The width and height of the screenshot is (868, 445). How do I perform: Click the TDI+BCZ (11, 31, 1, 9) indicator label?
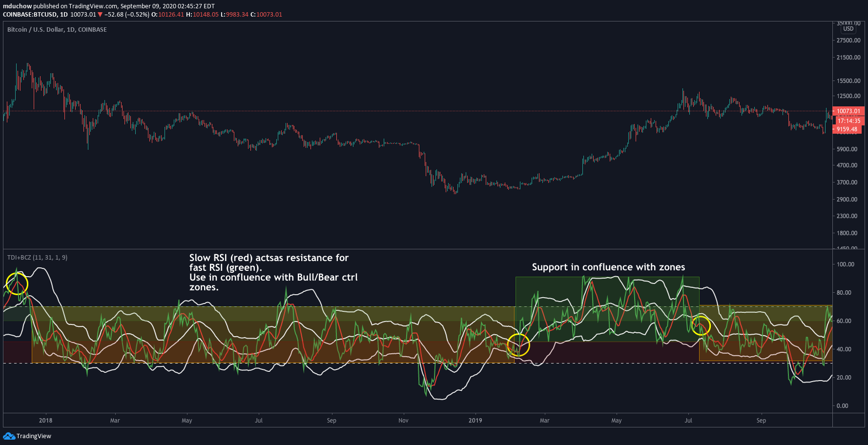coord(38,257)
